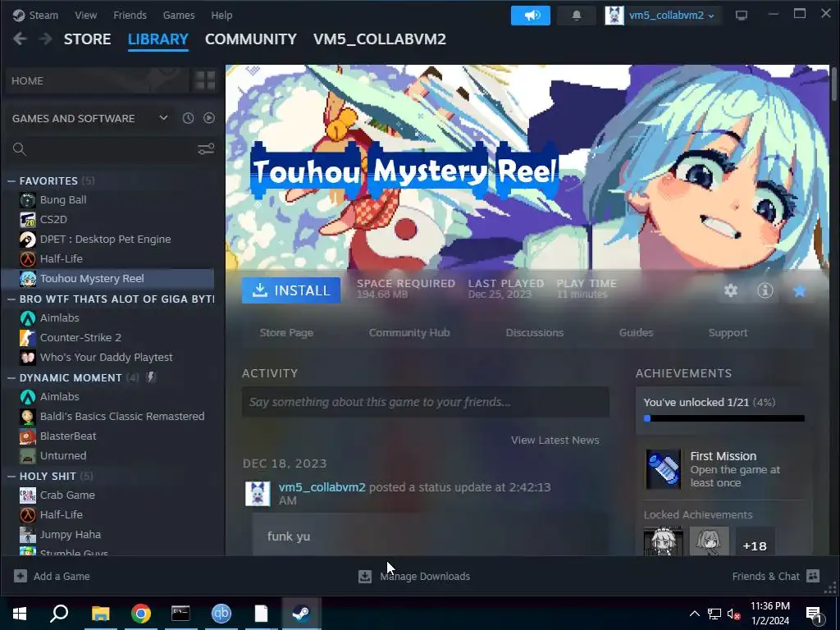Open the +18 locked achievements tile
840x630 pixels.
[755, 542]
